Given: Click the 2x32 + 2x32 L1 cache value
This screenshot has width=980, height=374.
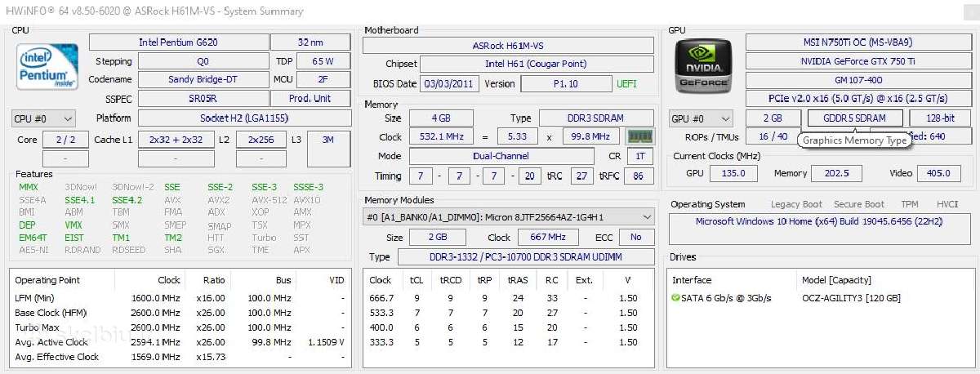Looking at the screenshot, I should [x=176, y=140].
